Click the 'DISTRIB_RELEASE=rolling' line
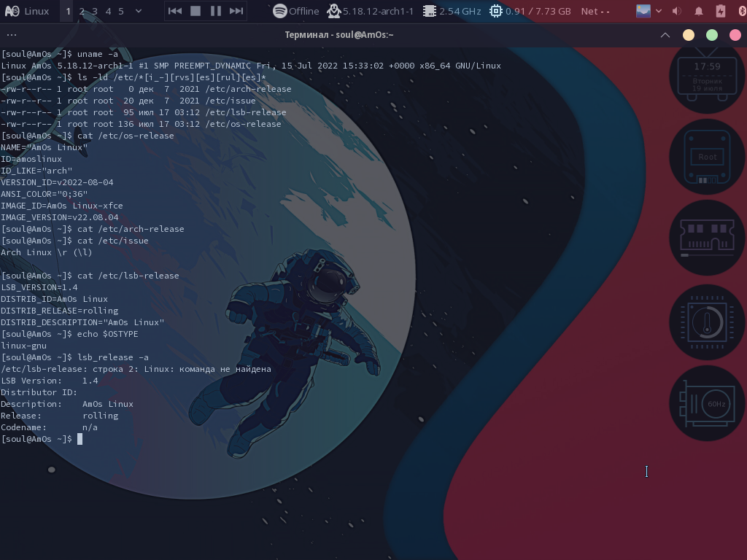Image resolution: width=747 pixels, height=560 pixels. coord(60,311)
